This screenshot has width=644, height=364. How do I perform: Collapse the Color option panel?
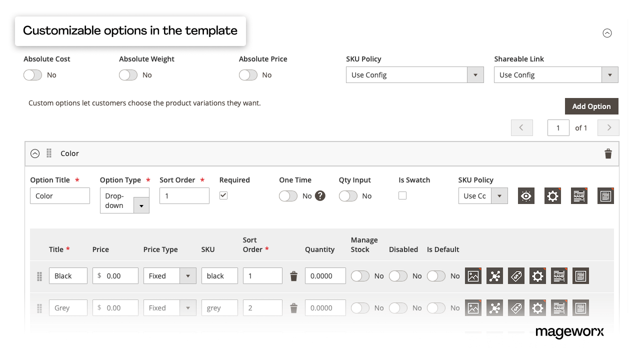click(x=34, y=153)
